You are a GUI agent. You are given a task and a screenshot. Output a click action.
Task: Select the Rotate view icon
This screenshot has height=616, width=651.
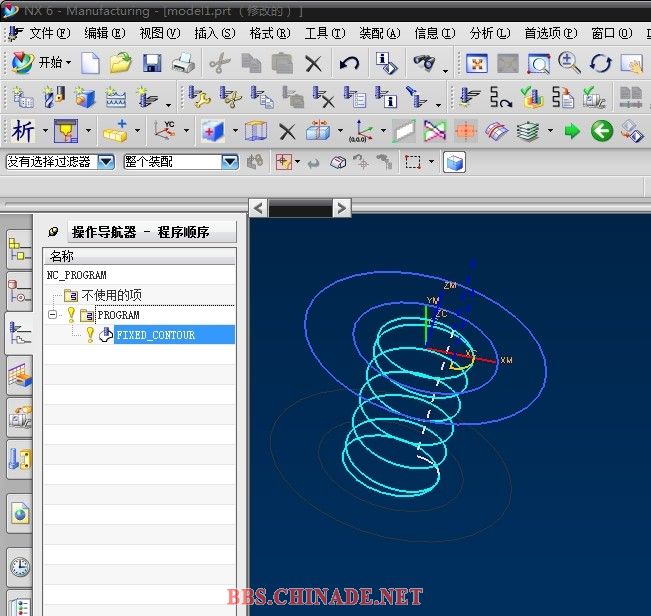pyautogui.click(x=600, y=64)
